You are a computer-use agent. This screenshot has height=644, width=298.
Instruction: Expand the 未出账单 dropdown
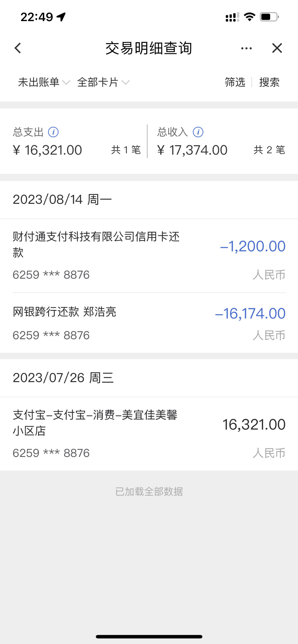coord(44,82)
